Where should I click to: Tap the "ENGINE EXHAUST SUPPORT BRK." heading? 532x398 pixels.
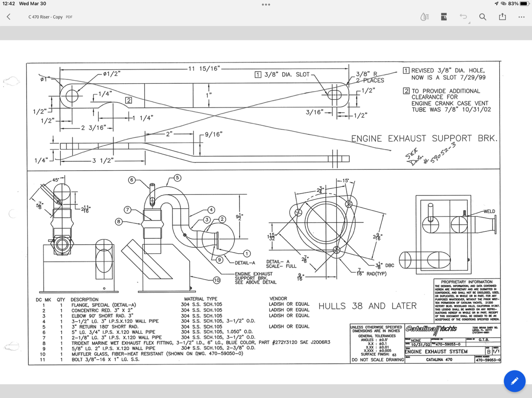424,139
